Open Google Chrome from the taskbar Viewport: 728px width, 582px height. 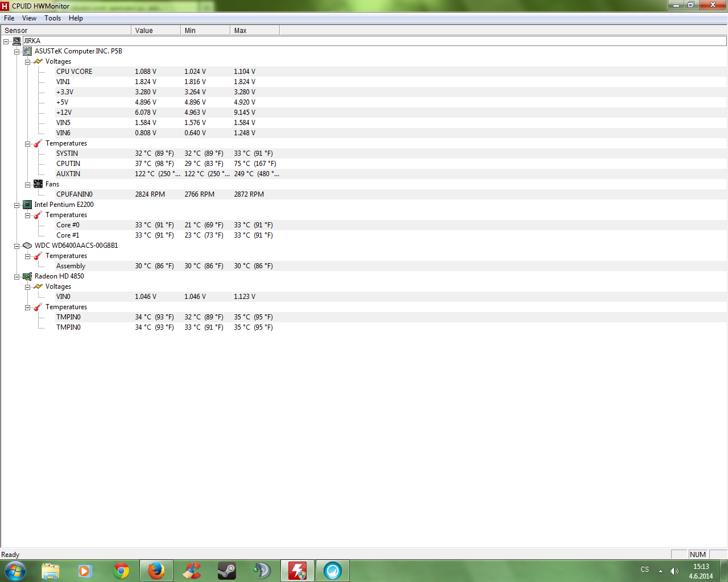point(121,571)
